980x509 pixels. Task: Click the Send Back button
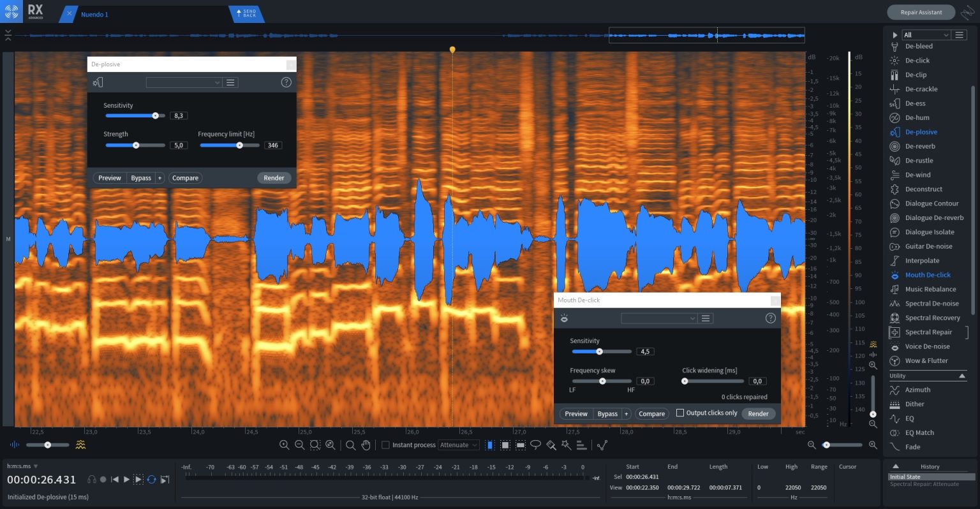(246, 13)
